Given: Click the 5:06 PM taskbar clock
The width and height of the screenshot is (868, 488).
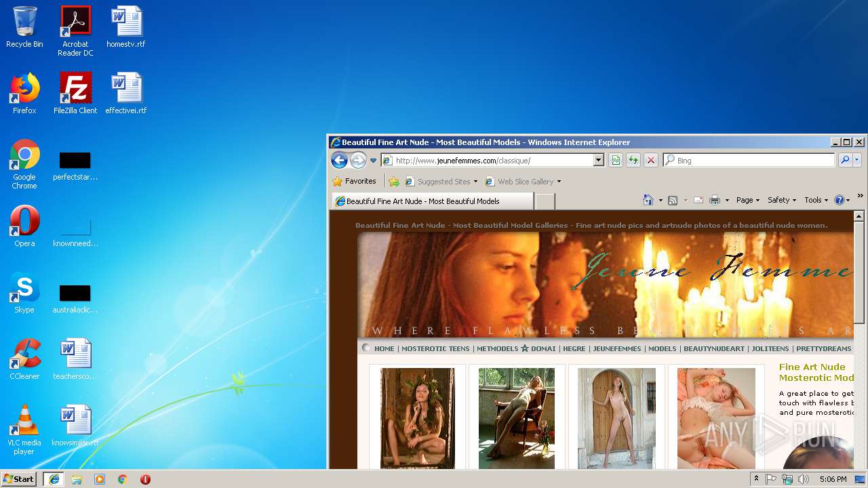Looking at the screenshot, I should click(x=833, y=479).
